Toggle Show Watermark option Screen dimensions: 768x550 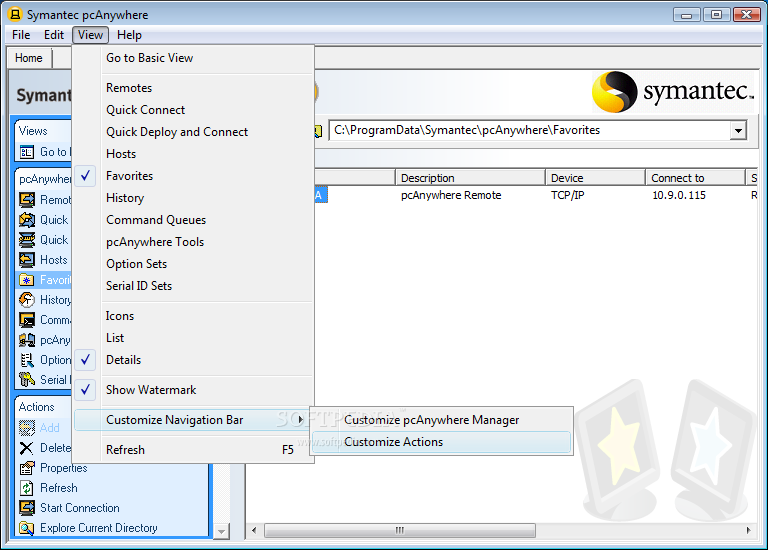[193, 390]
